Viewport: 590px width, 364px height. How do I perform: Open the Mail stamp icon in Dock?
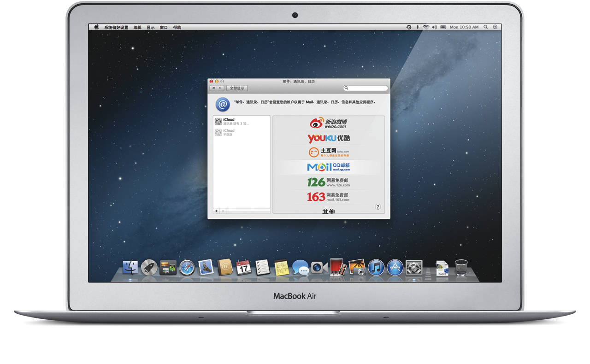(x=206, y=267)
